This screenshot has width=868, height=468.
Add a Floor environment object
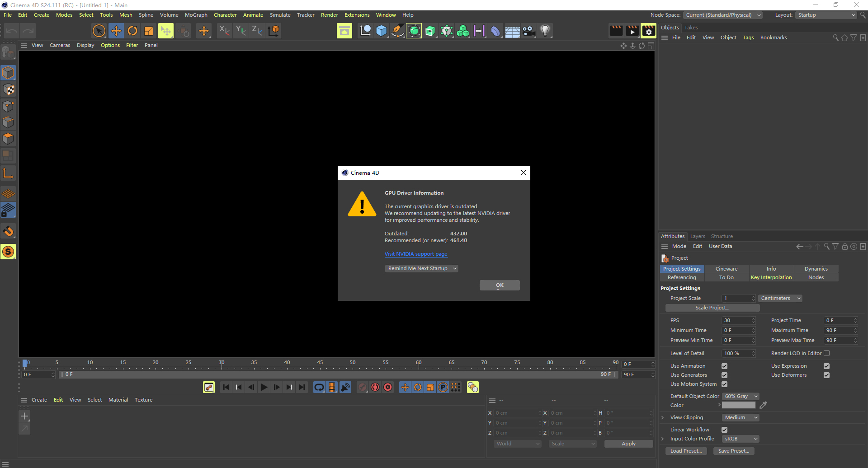pyautogui.click(x=512, y=31)
